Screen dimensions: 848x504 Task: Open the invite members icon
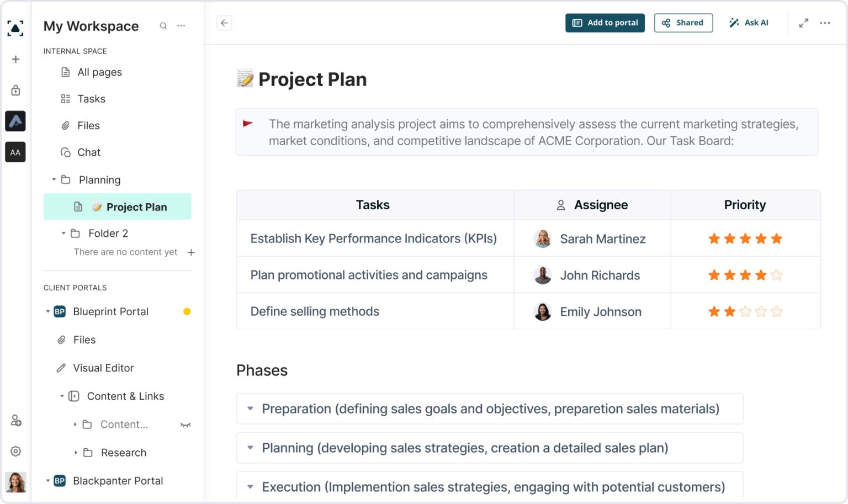tap(15, 421)
